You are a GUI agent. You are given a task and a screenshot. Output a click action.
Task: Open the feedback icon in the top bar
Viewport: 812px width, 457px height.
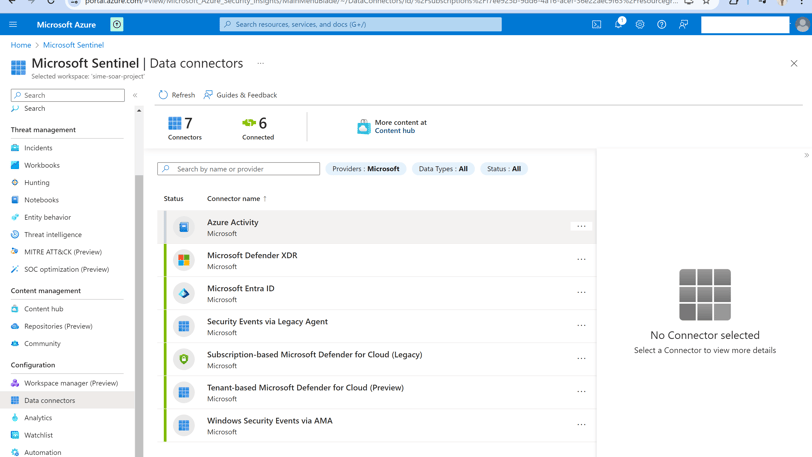(x=684, y=24)
